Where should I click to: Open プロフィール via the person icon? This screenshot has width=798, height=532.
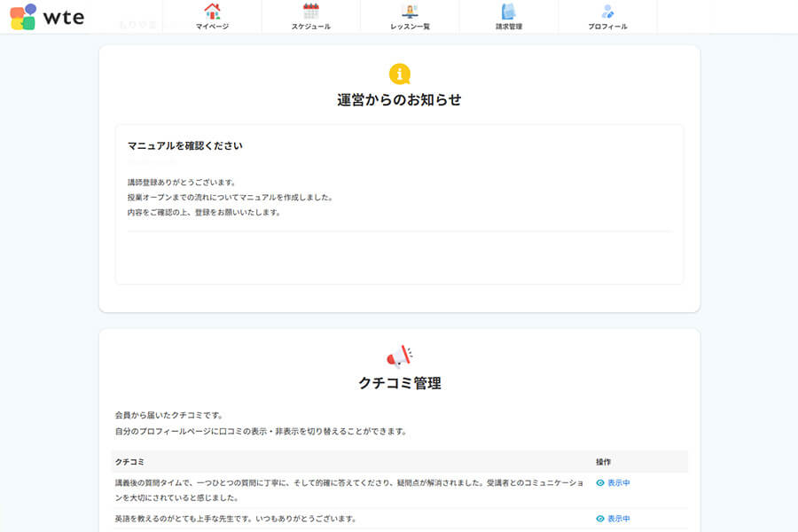(x=607, y=12)
